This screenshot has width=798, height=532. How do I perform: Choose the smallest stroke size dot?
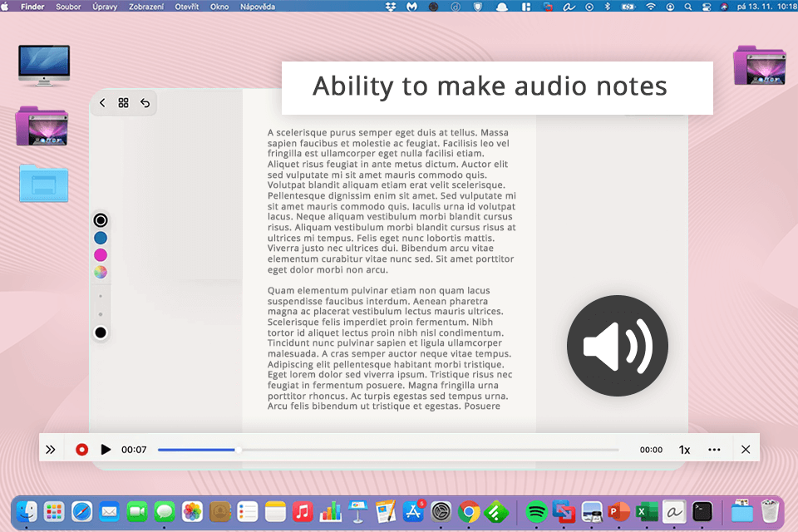[x=101, y=296]
